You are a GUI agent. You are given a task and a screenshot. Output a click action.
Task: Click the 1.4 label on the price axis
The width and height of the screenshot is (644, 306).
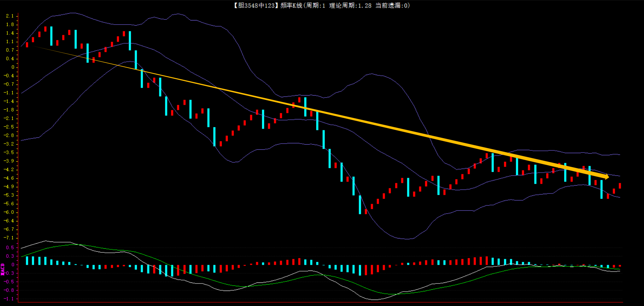coord(10,33)
